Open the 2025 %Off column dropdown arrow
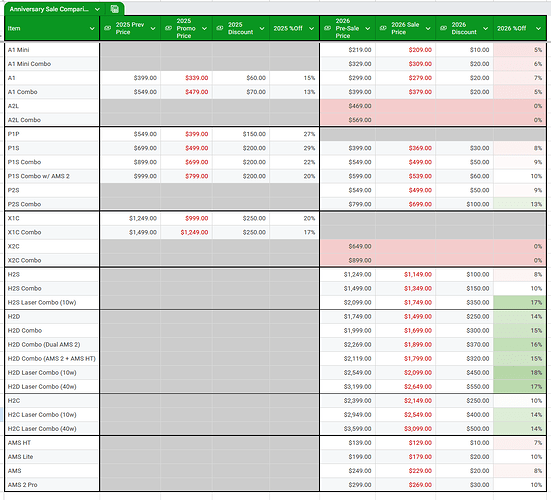The width and height of the screenshot is (551, 500). click(x=311, y=28)
